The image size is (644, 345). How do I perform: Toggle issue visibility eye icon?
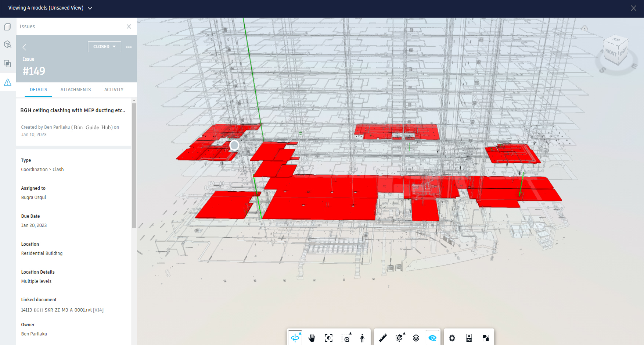[x=432, y=338]
